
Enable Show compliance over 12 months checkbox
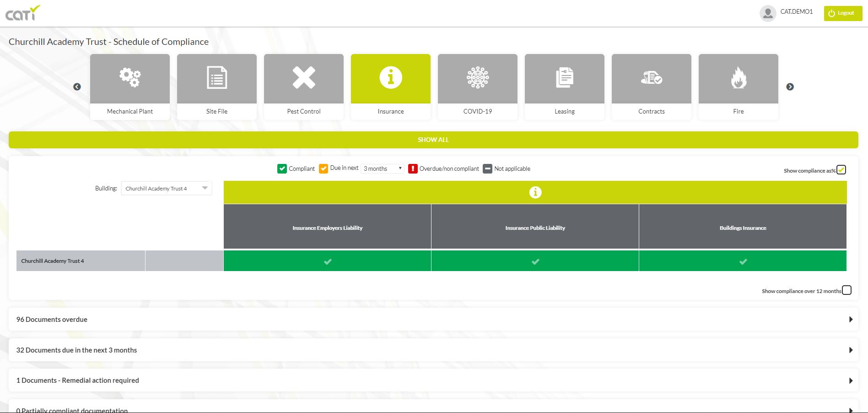pyautogui.click(x=846, y=290)
